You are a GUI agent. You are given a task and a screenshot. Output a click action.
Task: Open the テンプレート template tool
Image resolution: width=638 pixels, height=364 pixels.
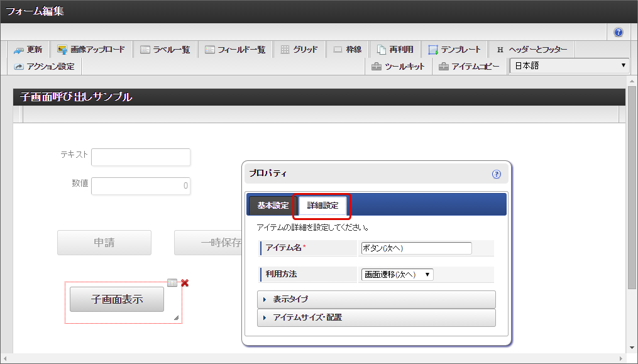coord(454,50)
